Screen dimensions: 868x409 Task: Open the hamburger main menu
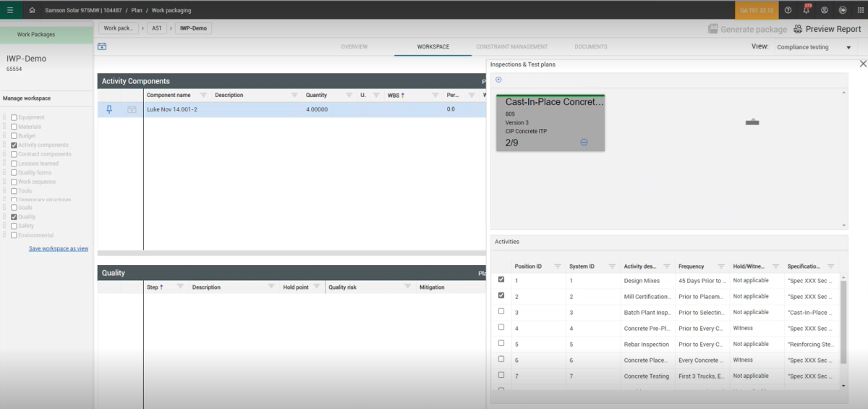tap(10, 10)
